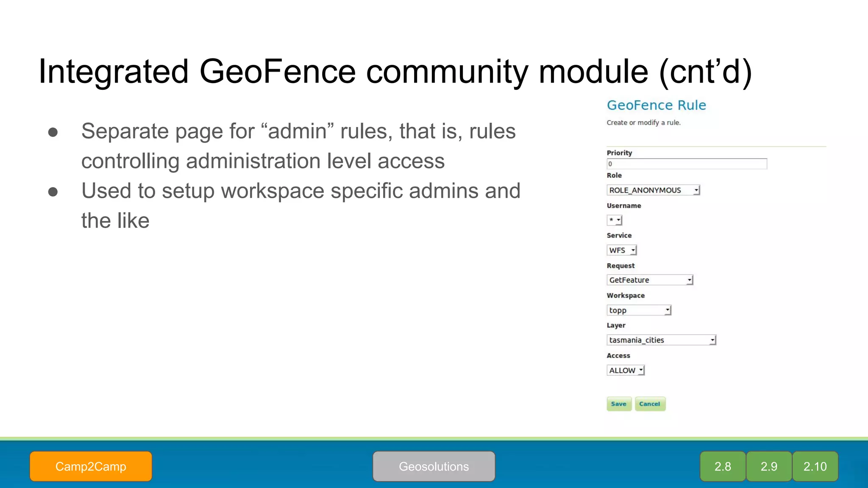This screenshot has width=868, height=488.
Task: Click the 'Workspace' field label
Action: click(626, 295)
